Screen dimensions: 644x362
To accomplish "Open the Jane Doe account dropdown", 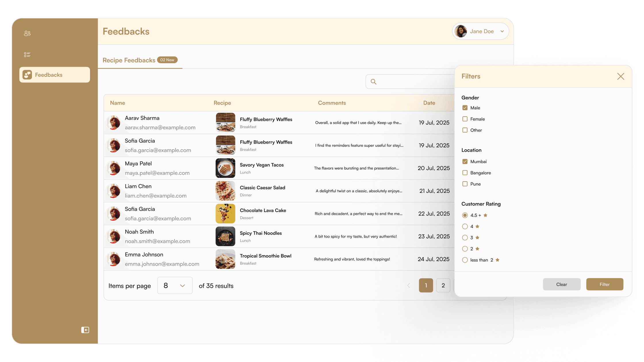I will [502, 31].
